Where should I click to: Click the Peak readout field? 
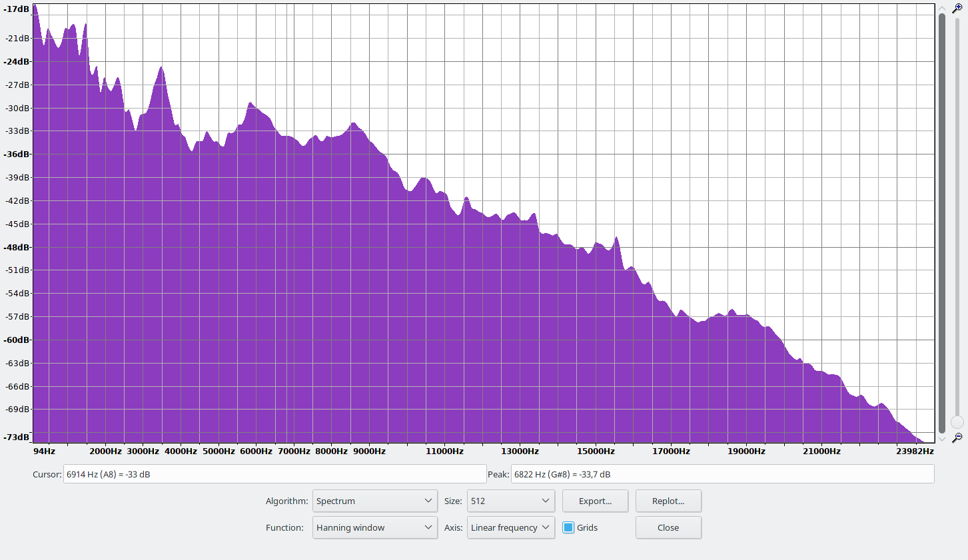pyautogui.click(x=722, y=474)
